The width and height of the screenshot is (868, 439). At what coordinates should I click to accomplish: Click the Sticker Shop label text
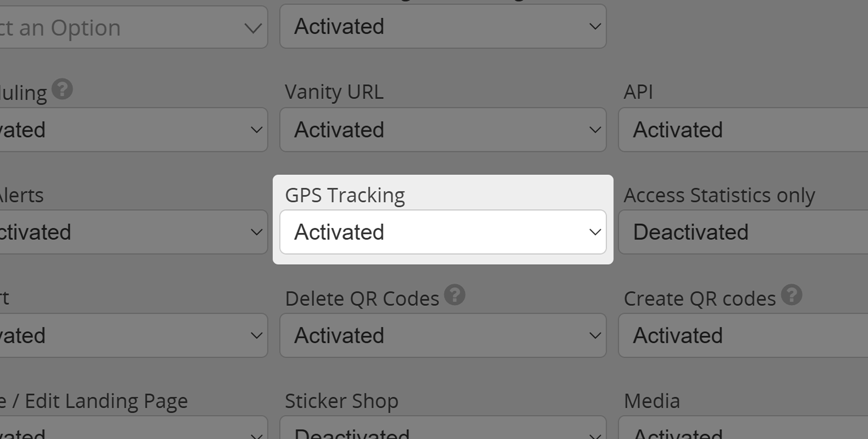click(x=341, y=401)
